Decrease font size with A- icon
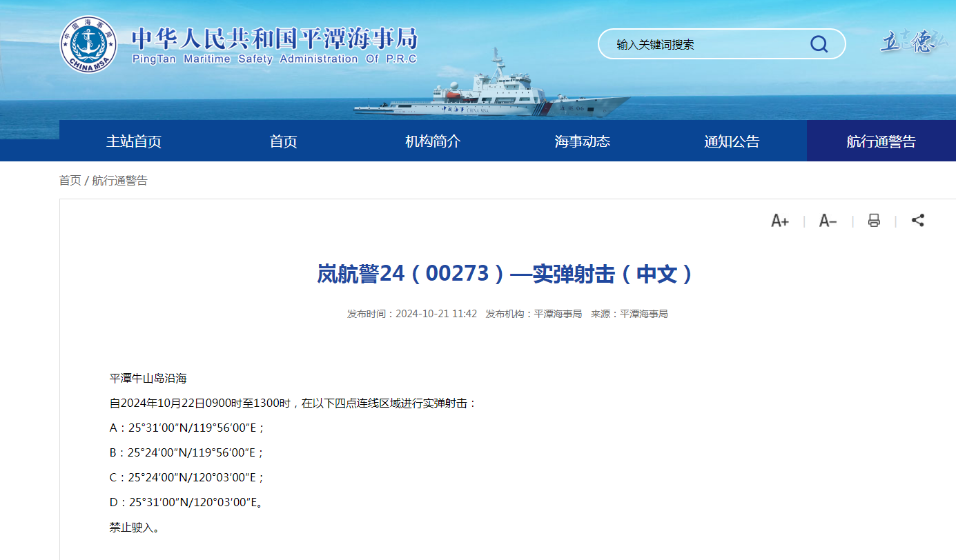Viewport: 956px width, 560px height. (828, 221)
